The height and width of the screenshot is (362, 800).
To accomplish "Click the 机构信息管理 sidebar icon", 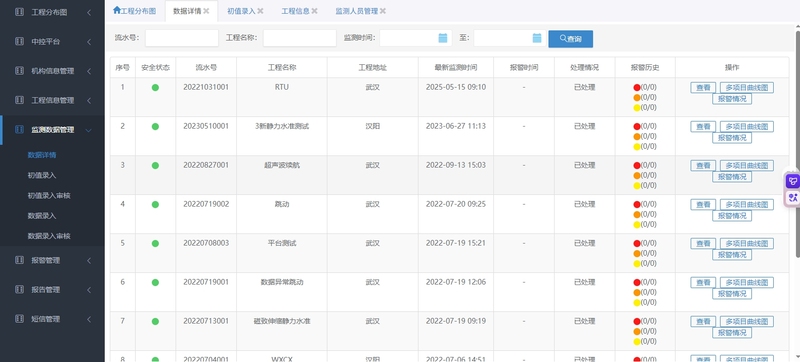I will click(x=19, y=71).
